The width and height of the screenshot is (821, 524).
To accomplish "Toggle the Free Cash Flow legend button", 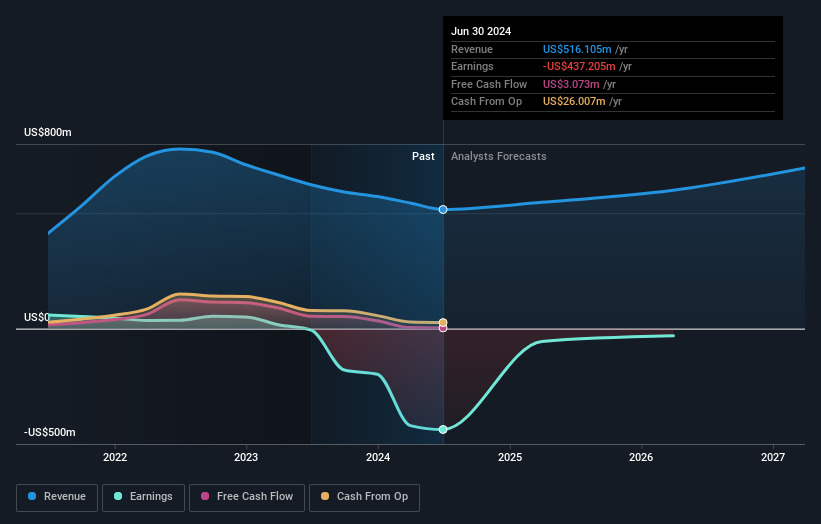I will 247,497.
